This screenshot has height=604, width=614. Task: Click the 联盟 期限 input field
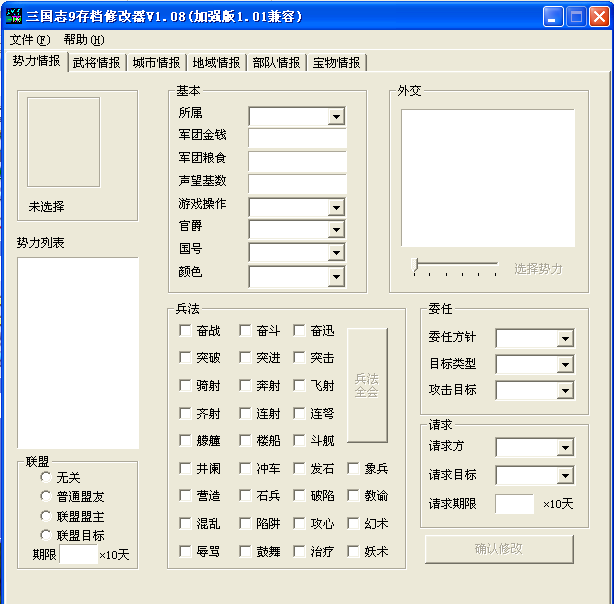point(78,554)
